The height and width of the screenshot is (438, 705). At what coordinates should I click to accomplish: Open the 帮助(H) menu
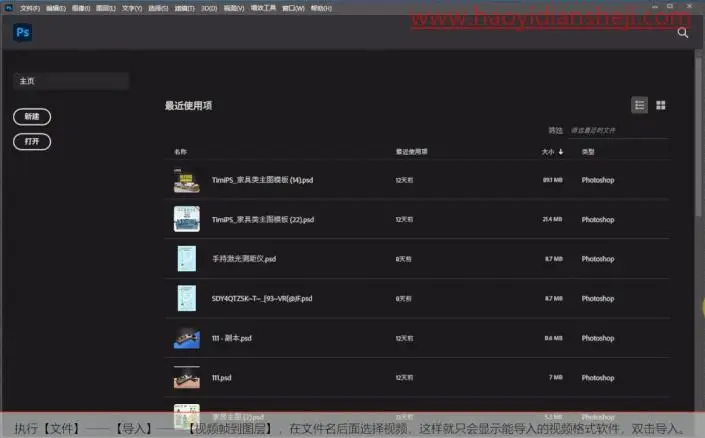pyautogui.click(x=321, y=8)
